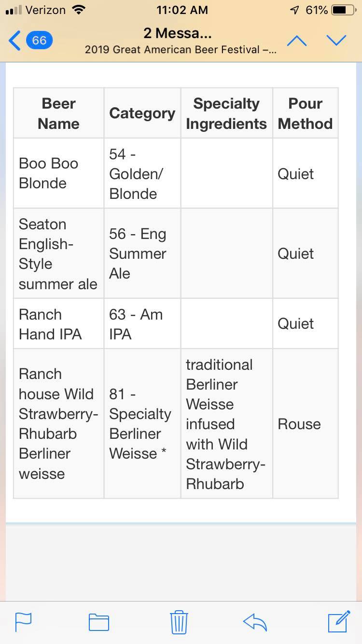
Task: Tap the Pour Method column header
Action: (305, 113)
